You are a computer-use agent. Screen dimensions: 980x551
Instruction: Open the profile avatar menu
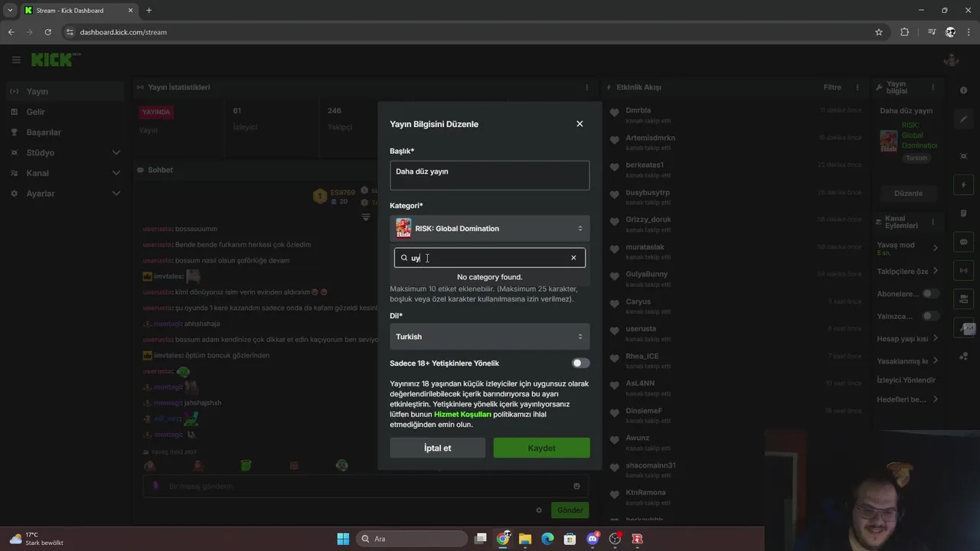pyautogui.click(x=952, y=60)
